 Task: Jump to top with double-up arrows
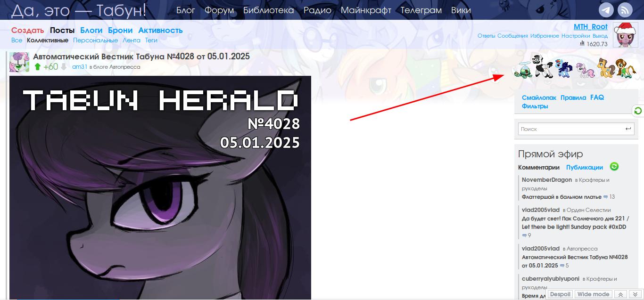coord(620,294)
